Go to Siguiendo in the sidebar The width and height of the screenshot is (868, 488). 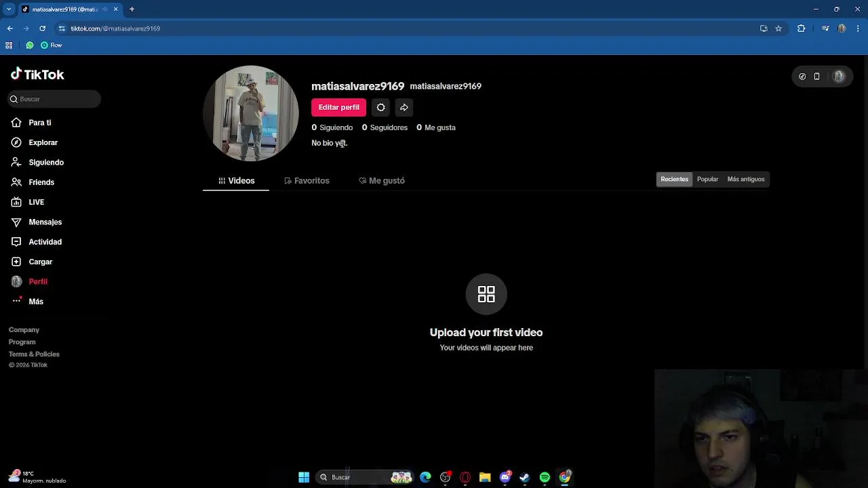[x=38, y=163]
